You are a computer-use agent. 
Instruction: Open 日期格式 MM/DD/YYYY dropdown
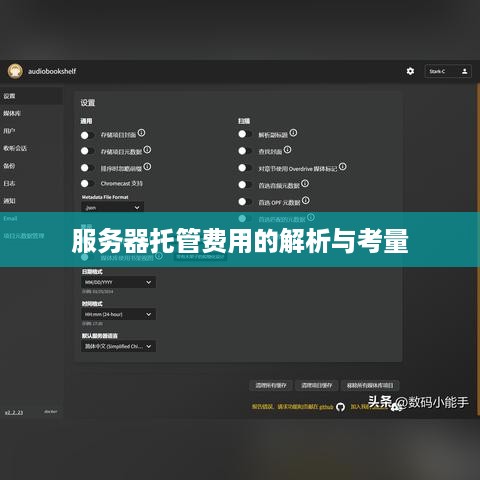click(x=118, y=282)
